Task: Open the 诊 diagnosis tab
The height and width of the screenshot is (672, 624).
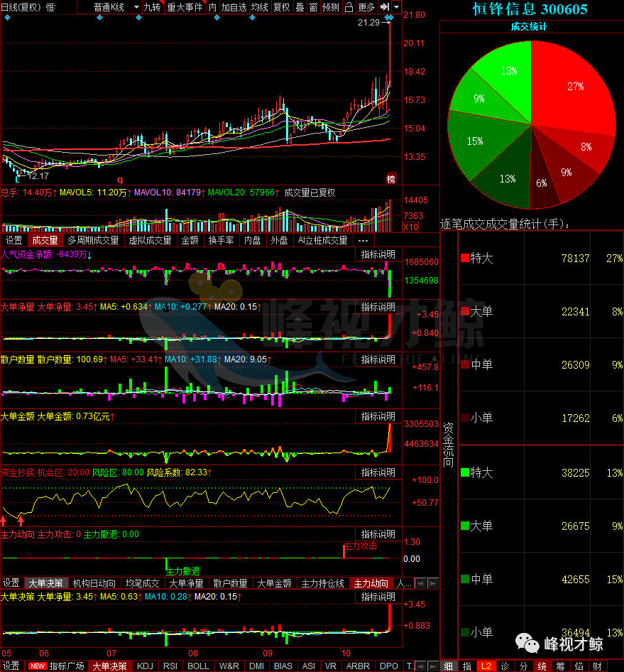Action: [505, 666]
